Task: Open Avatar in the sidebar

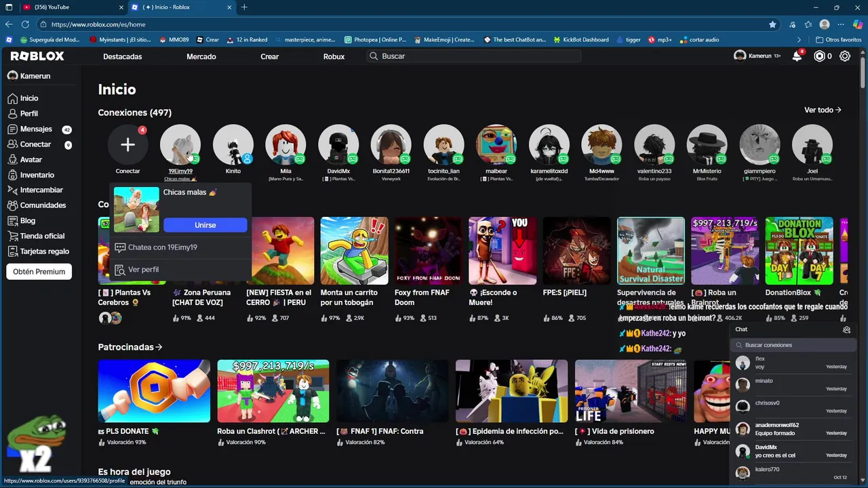Action: point(31,160)
